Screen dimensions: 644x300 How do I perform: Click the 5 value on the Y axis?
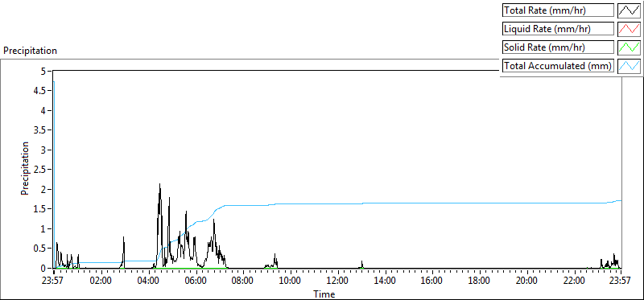click(x=43, y=71)
